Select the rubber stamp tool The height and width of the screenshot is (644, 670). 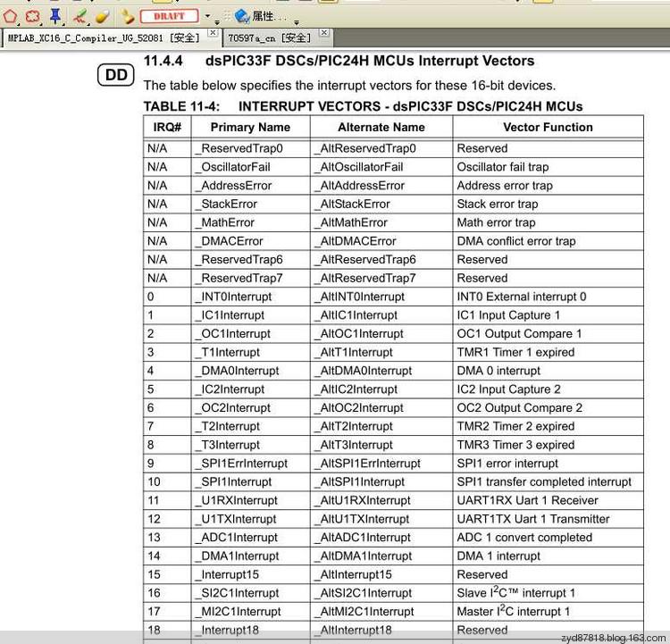coord(128,16)
